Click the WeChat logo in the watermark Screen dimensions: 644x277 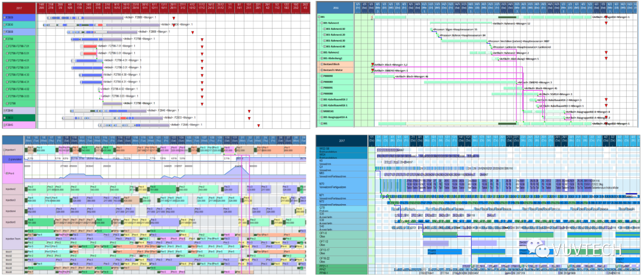click(x=543, y=250)
